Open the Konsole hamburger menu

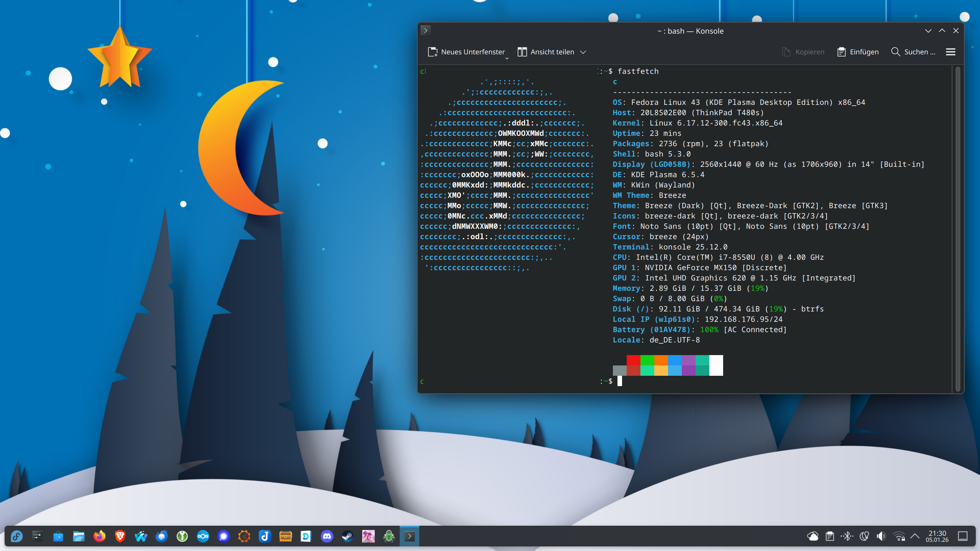tap(951, 52)
